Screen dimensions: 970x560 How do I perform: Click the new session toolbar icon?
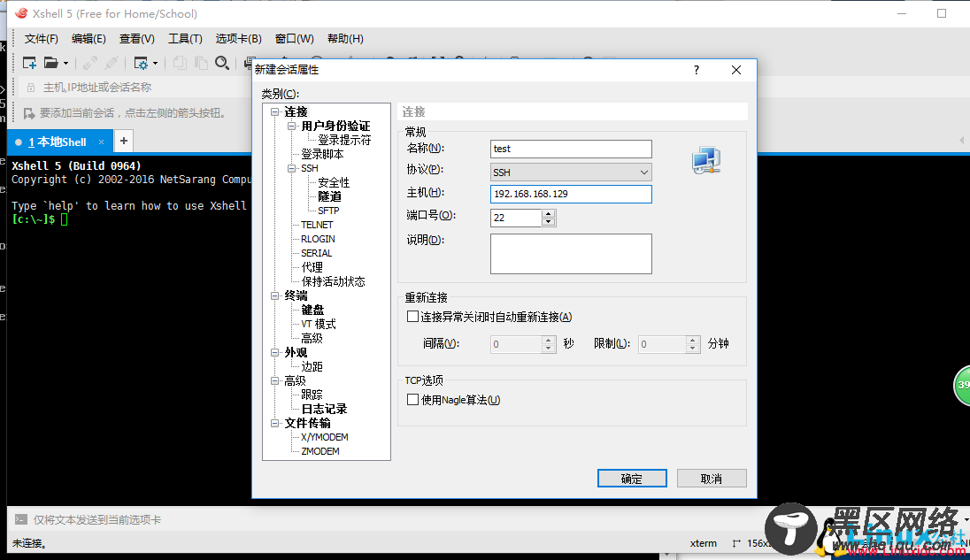pyautogui.click(x=29, y=63)
